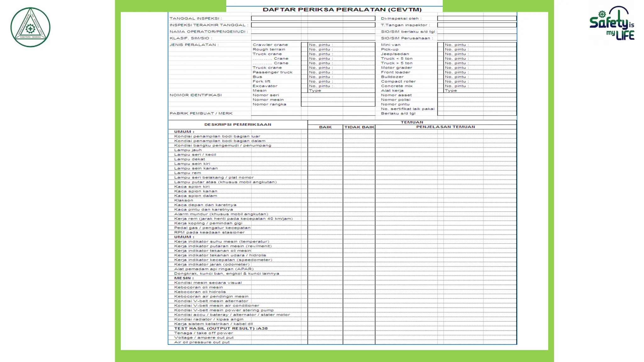The width and height of the screenshot is (644, 362).
Task: Click the Safety is my LIFE logo
Action: tap(612, 23)
